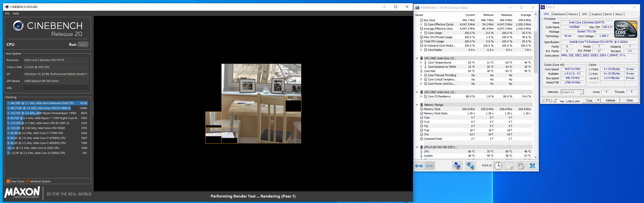The image size is (644, 203).
Task: Click the Tools button in CPU-Z
Action: (589, 100)
